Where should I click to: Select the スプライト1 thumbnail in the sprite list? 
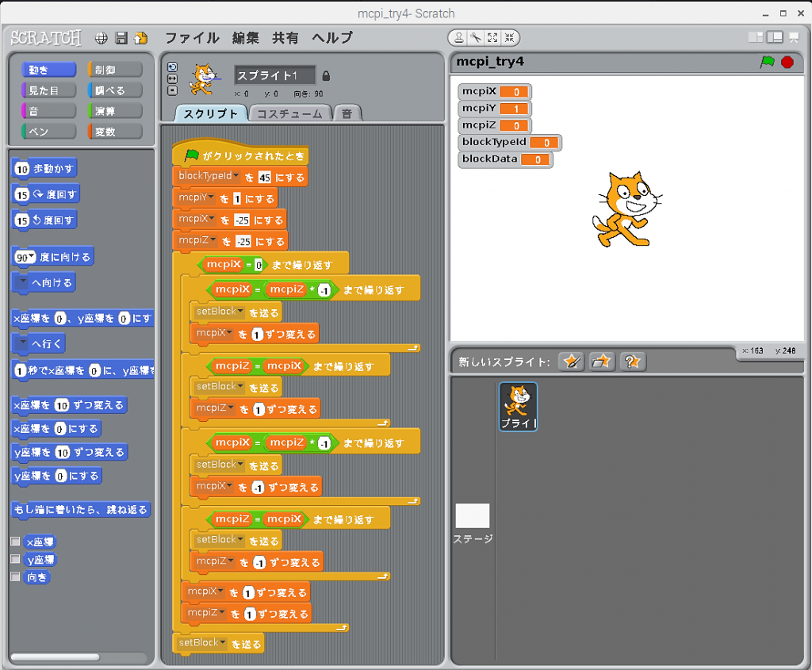pyautogui.click(x=518, y=407)
